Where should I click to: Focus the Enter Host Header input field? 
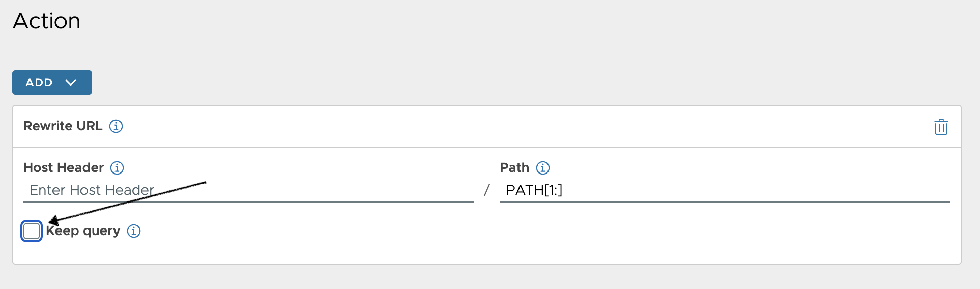click(248, 190)
